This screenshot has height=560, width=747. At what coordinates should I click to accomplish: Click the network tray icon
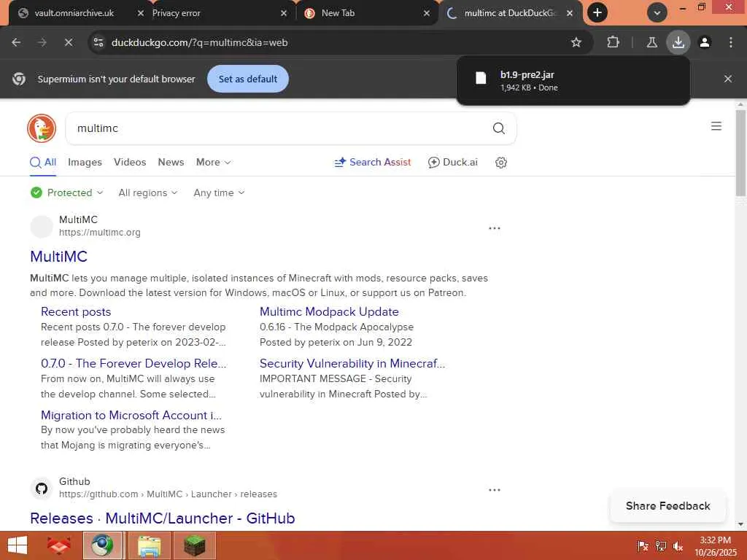pyautogui.click(x=661, y=546)
